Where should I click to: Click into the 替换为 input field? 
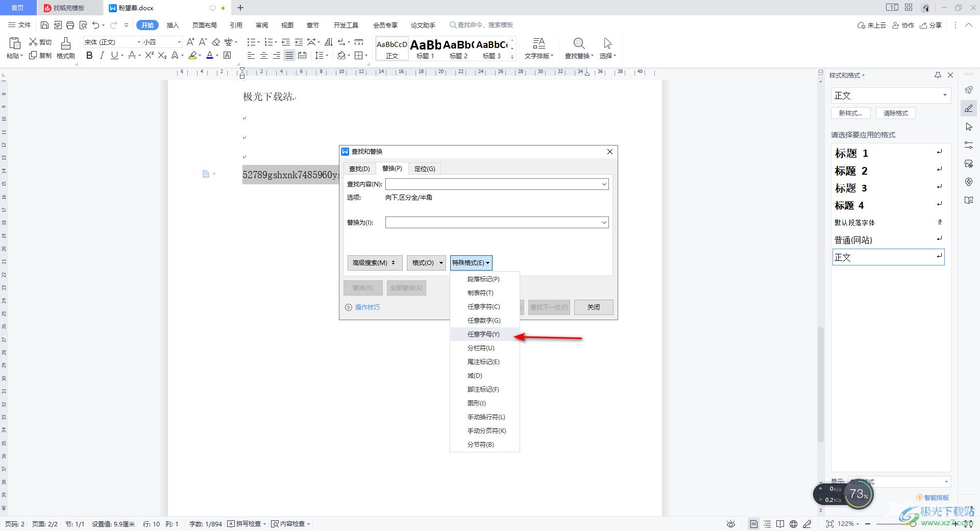coord(493,223)
